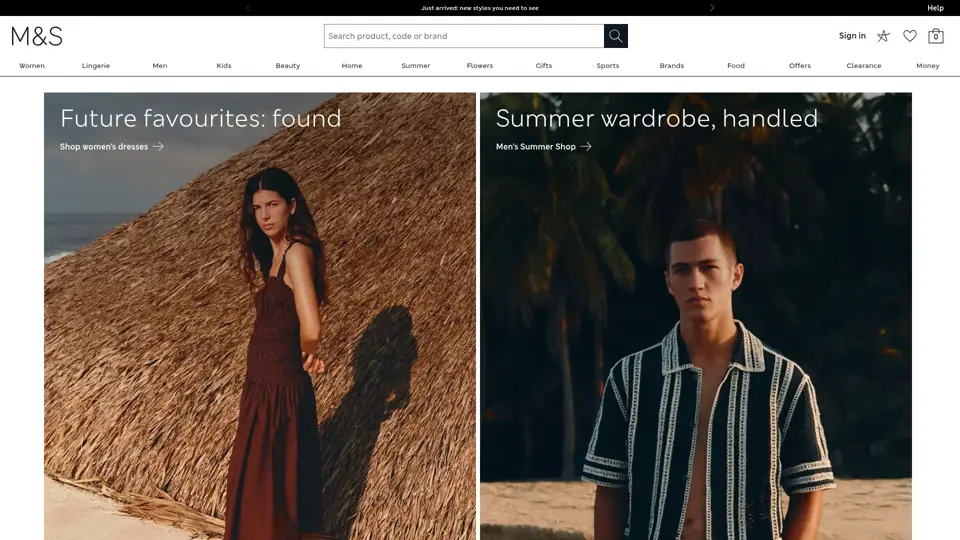Click 'Just arrived: new styles' banner text

tap(480, 8)
